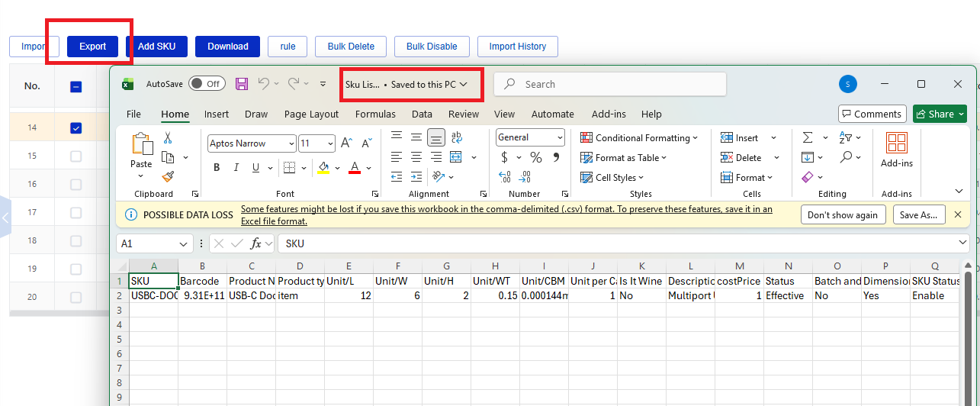Click the Cut scissors icon

pyautogui.click(x=168, y=138)
